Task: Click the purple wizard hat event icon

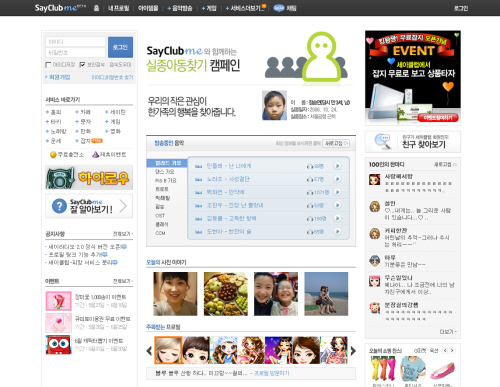Action: click(x=95, y=154)
